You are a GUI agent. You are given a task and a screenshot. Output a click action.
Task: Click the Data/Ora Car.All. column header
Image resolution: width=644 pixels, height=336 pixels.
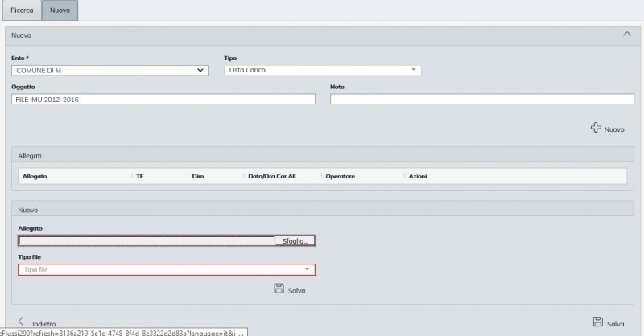(273, 176)
